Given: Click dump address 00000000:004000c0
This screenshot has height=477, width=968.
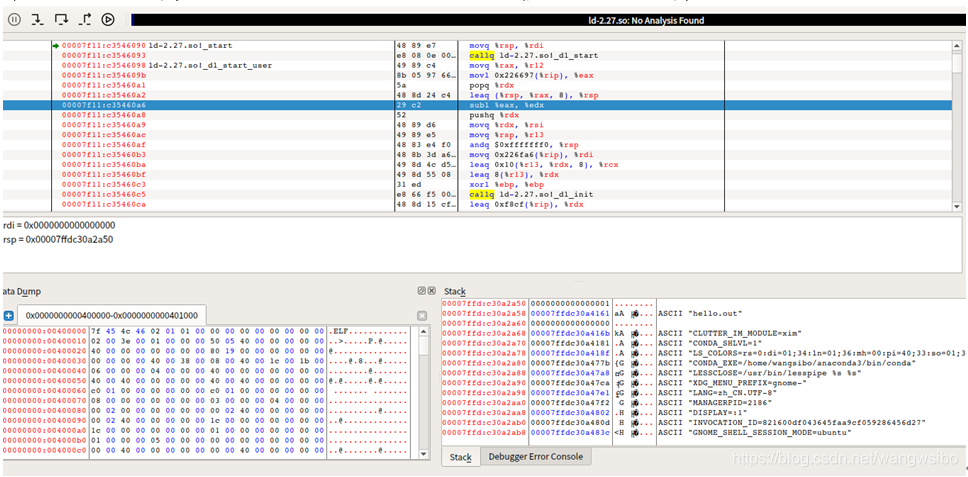Looking at the screenshot, I should tap(45, 450).
